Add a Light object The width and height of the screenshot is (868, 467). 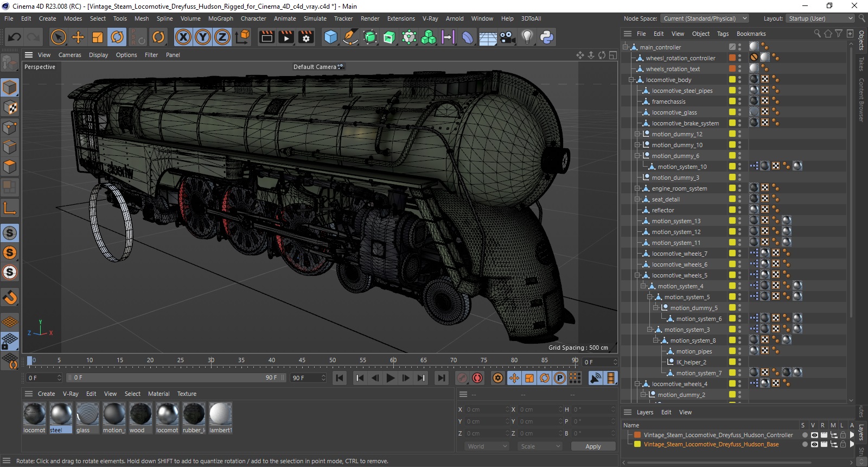click(x=527, y=37)
